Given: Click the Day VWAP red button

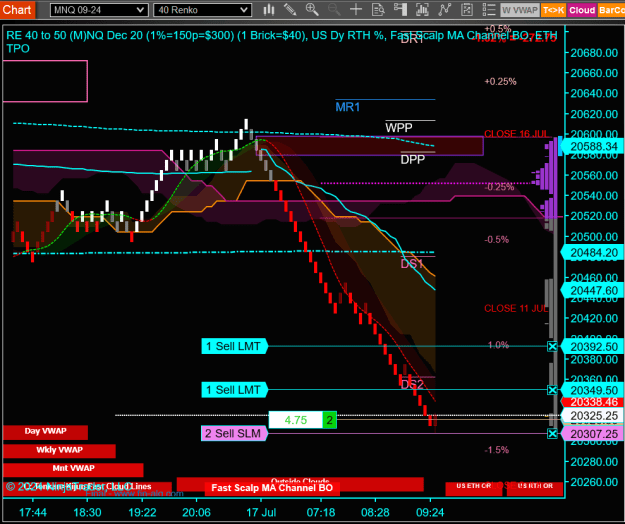Looking at the screenshot, I should 45,432.
